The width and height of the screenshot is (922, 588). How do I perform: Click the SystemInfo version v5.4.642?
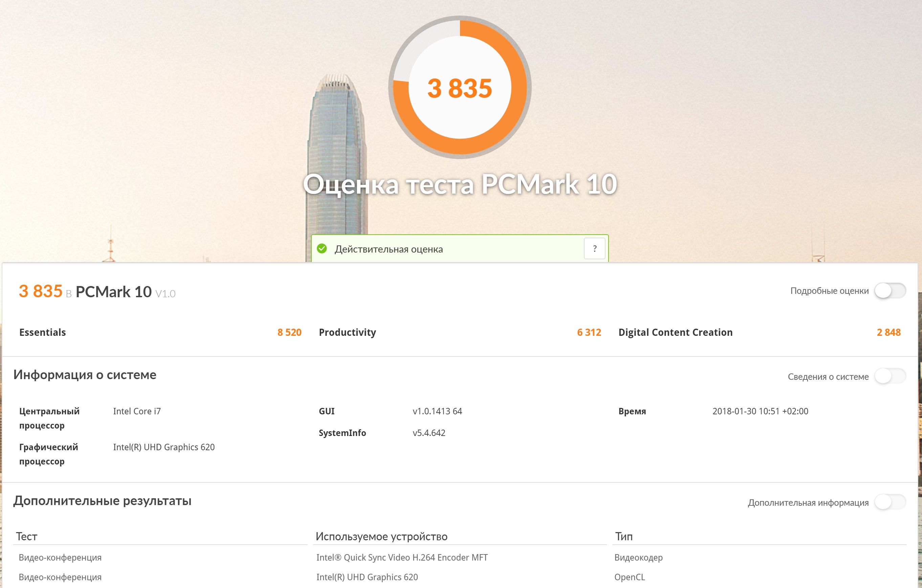tap(429, 433)
